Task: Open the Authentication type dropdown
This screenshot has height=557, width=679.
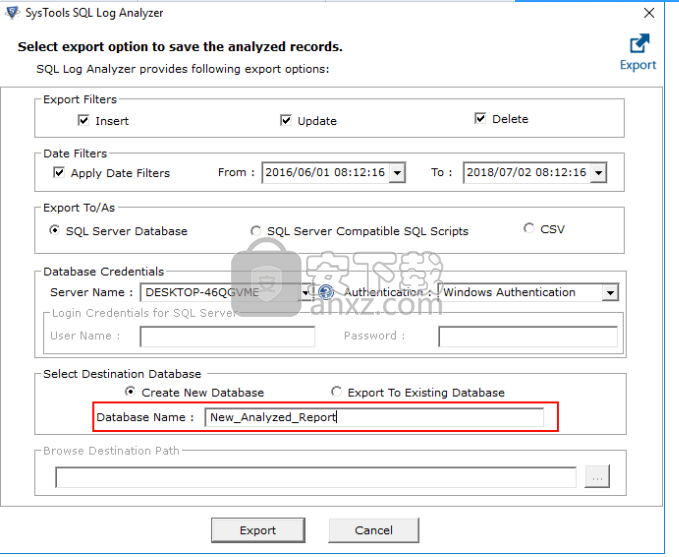Action: point(610,292)
